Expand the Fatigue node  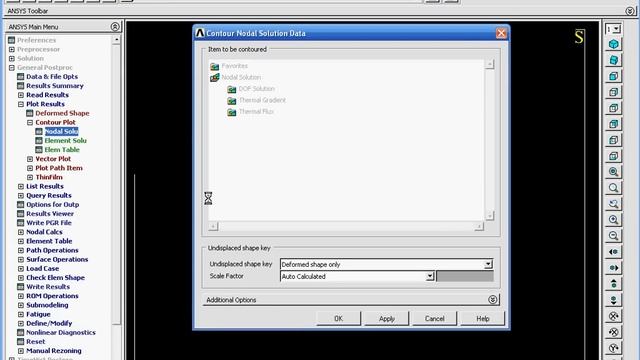click(x=21, y=314)
